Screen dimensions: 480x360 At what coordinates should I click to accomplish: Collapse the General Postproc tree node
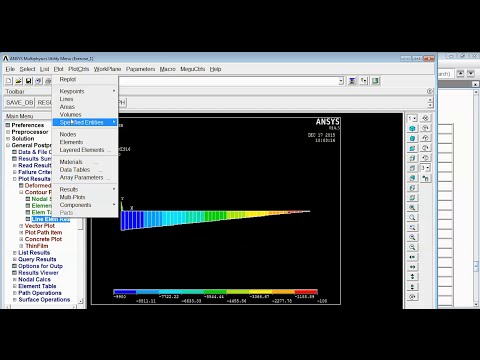point(8,145)
